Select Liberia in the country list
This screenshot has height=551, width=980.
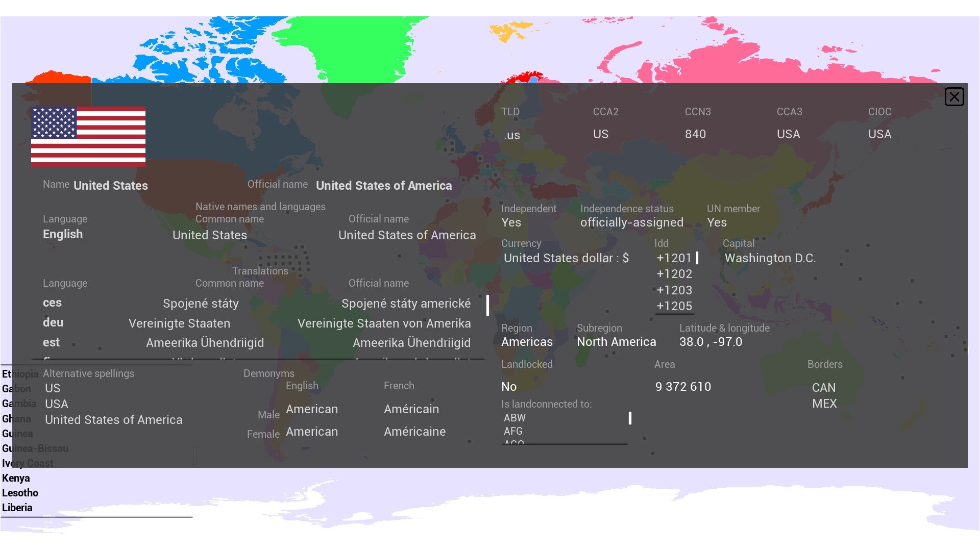(17, 508)
